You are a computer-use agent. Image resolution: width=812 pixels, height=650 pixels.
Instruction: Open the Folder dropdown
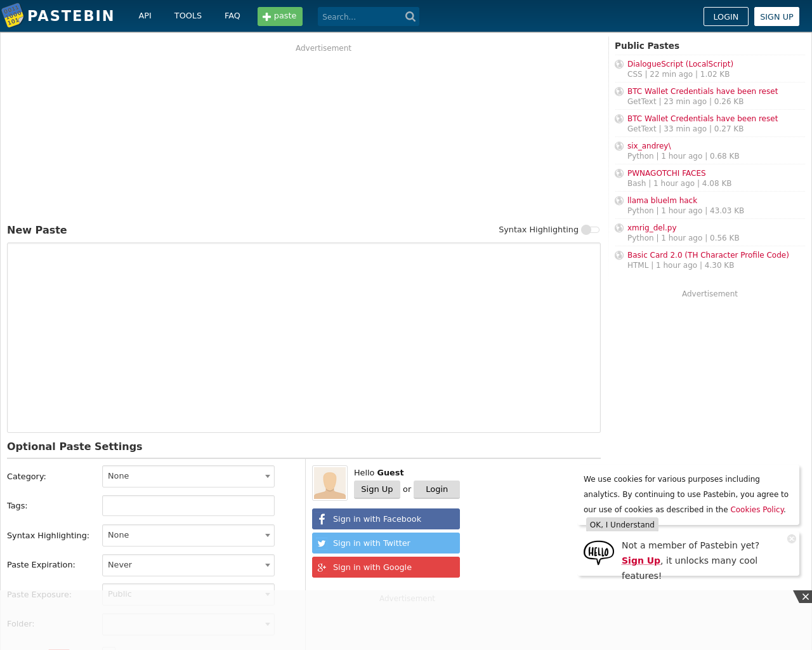pos(188,624)
